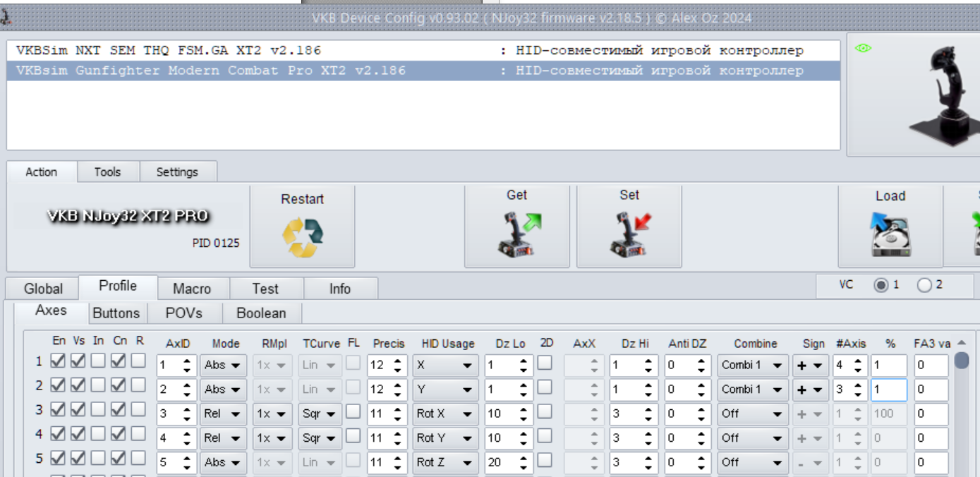Select VC radio option 2
The width and height of the screenshot is (980, 477).
[924, 286]
